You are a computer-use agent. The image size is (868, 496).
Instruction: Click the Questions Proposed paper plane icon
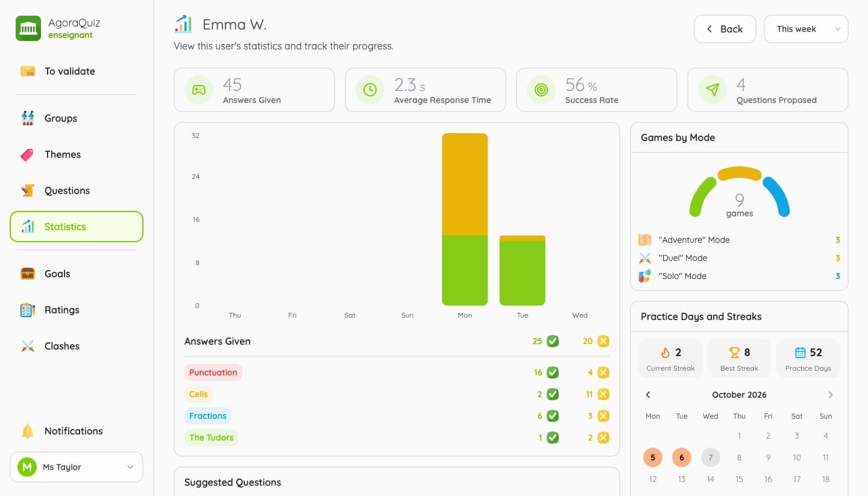pyautogui.click(x=712, y=90)
